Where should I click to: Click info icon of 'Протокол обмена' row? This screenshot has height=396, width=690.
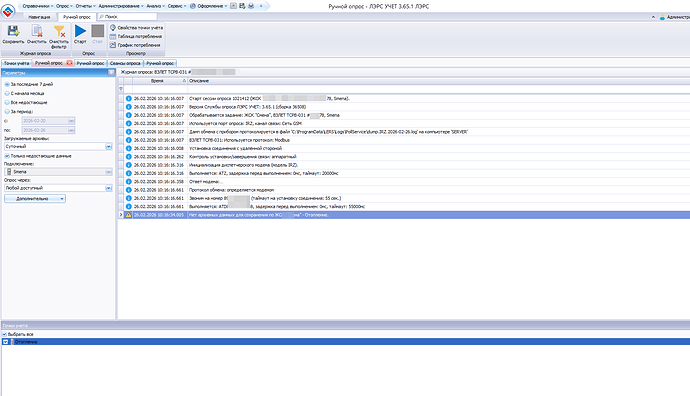128,190
